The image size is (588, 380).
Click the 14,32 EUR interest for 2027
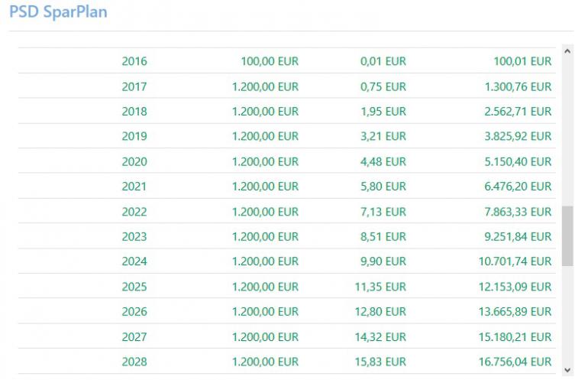click(x=380, y=336)
